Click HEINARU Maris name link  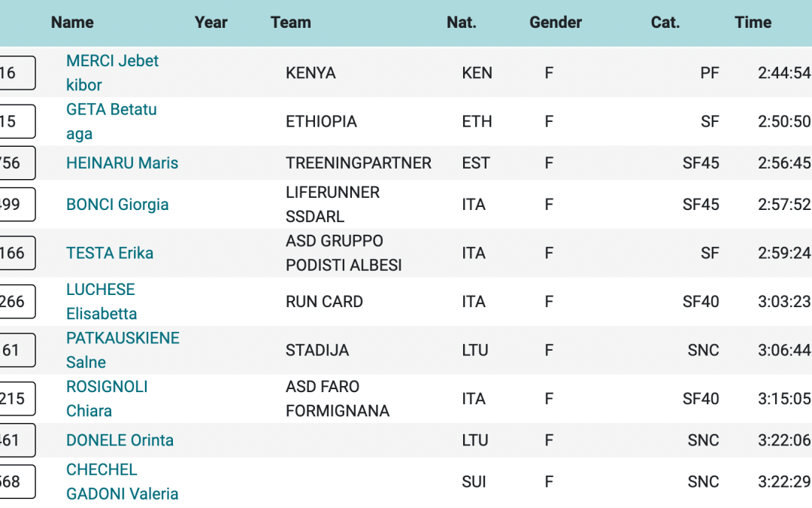point(122,163)
